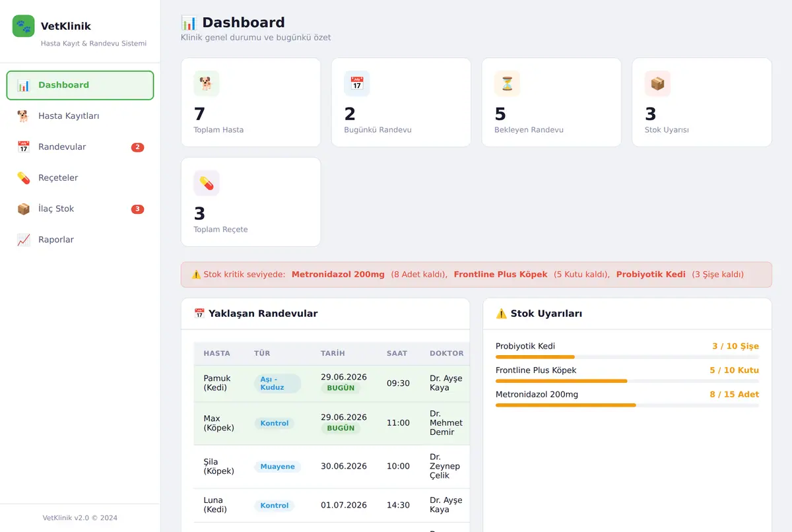Navigate to Reçeteler

point(80,178)
